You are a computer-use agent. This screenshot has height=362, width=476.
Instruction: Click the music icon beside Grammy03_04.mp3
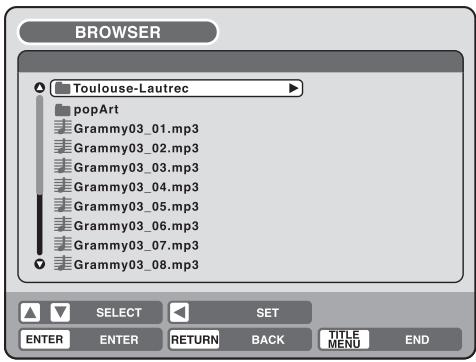tap(63, 186)
